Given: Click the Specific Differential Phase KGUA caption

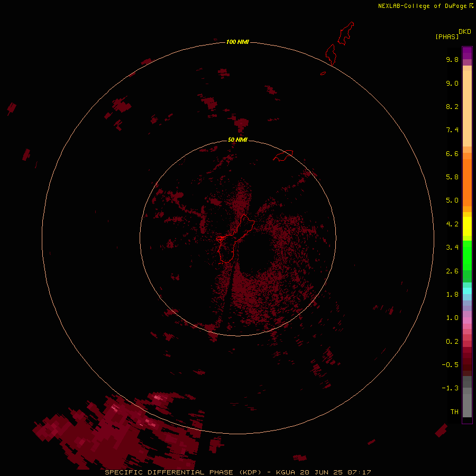Looking at the screenshot, I should (x=237, y=472).
